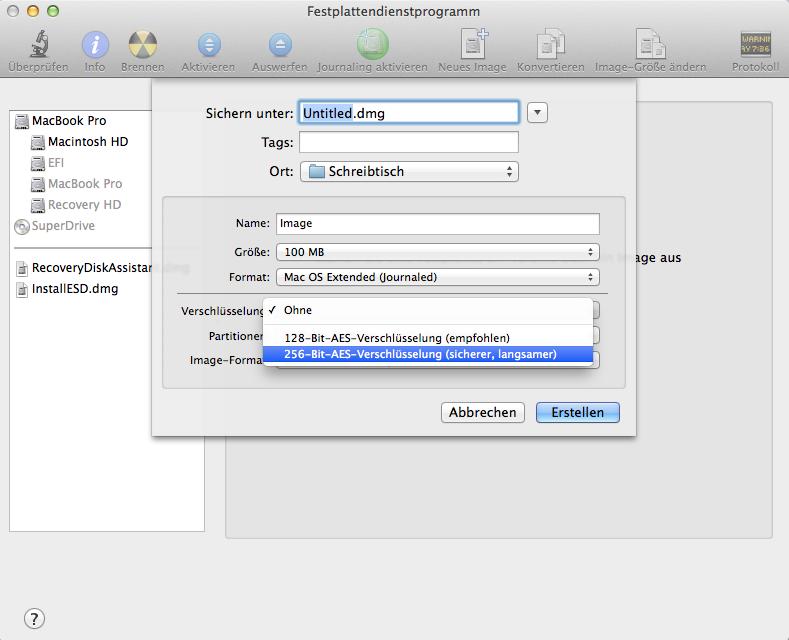This screenshot has width=789, height=640.
Task: Select InstallESD.dmg in sidebar
Action: pyautogui.click(x=75, y=289)
